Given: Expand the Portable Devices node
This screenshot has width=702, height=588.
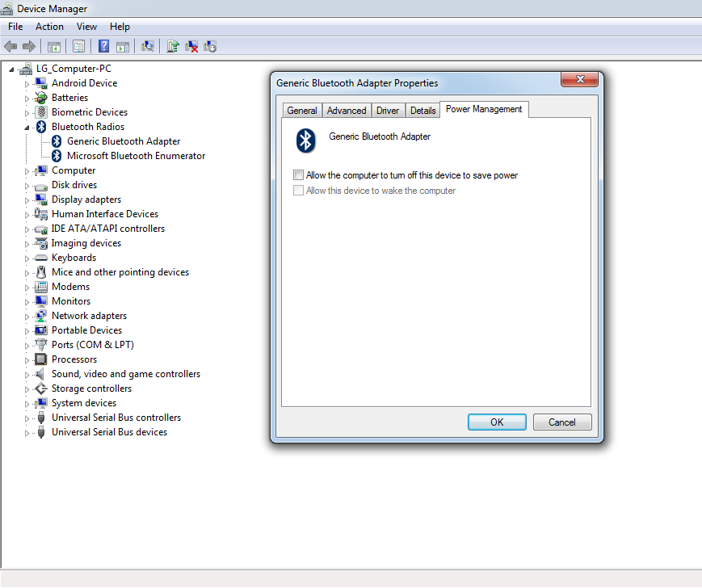Looking at the screenshot, I should 27,331.
